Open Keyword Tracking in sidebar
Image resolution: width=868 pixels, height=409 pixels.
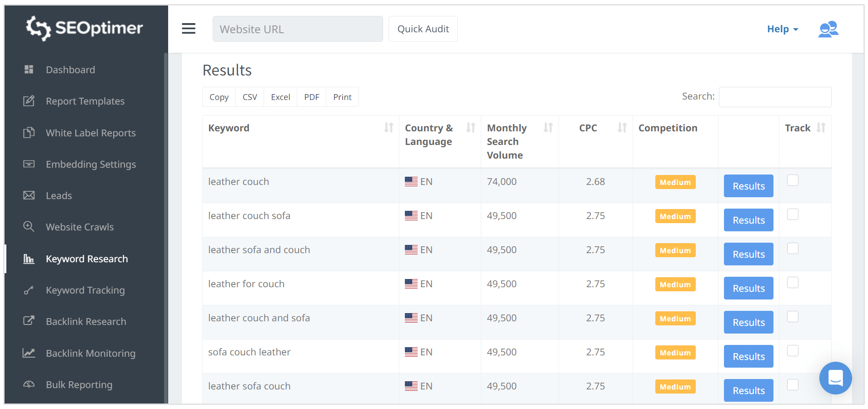pyautogui.click(x=85, y=290)
